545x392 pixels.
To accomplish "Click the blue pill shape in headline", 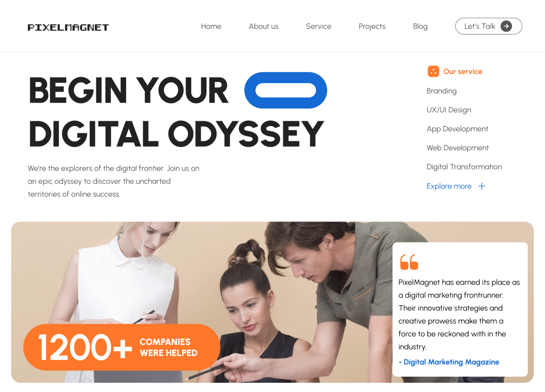I will tap(286, 91).
